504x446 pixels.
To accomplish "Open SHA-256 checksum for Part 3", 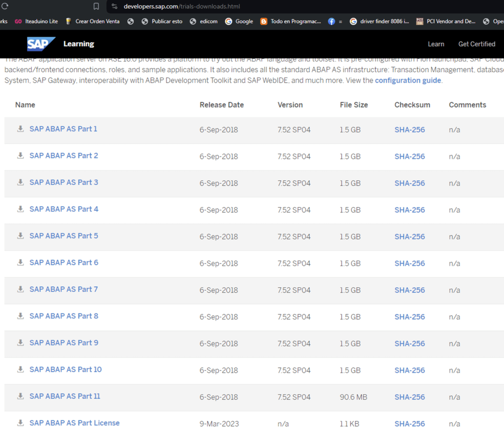I will point(409,183).
